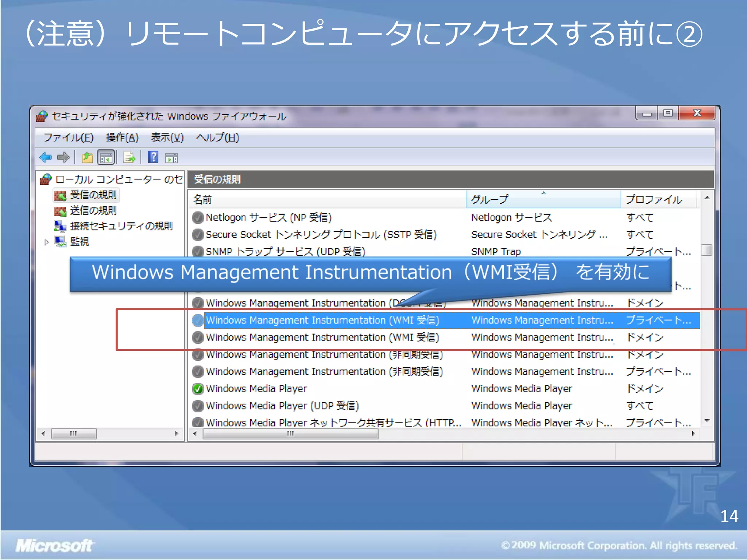
Task: Click the rules list vertical scrollbar thumb
Action: pyautogui.click(x=707, y=250)
